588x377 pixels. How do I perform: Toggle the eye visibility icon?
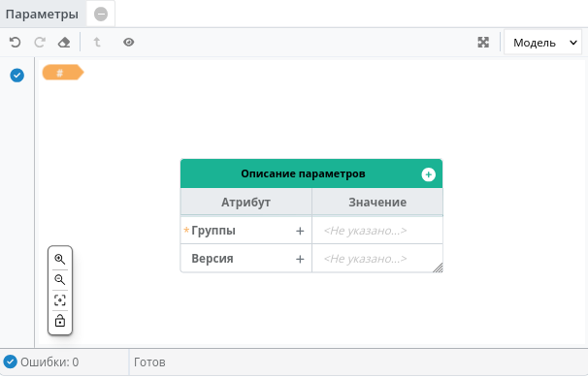point(129,43)
